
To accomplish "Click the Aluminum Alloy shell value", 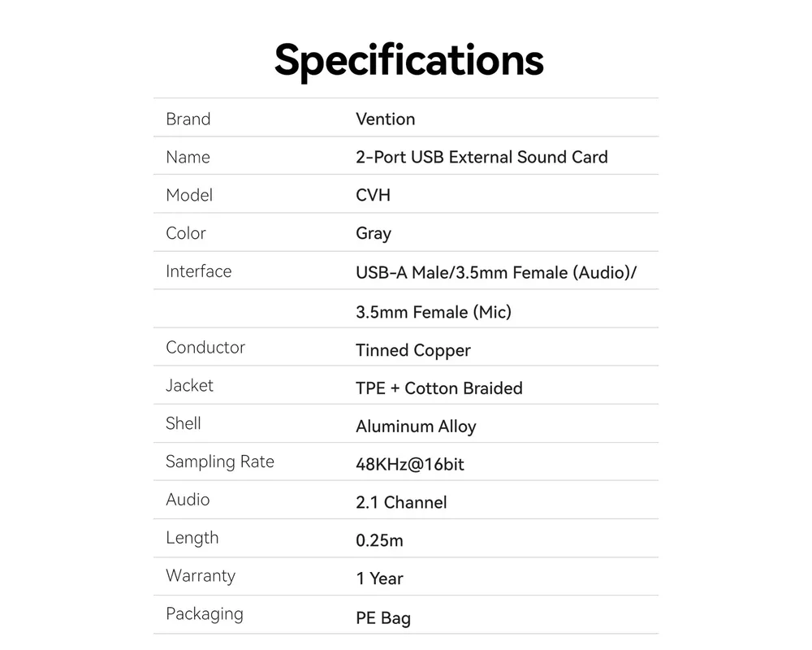I will (x=416, y=427).
